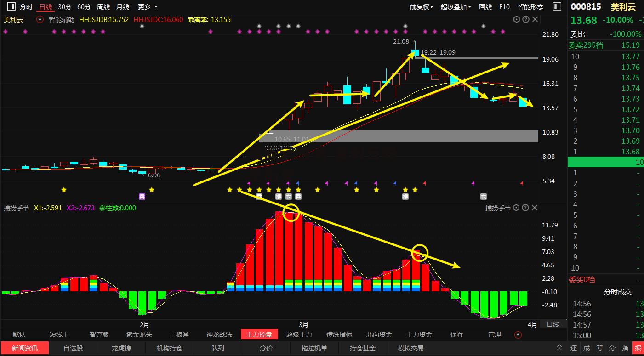This screenshot has width=644, height=356.
Task: Click the 指 indicator button
Action: (625, 348)
